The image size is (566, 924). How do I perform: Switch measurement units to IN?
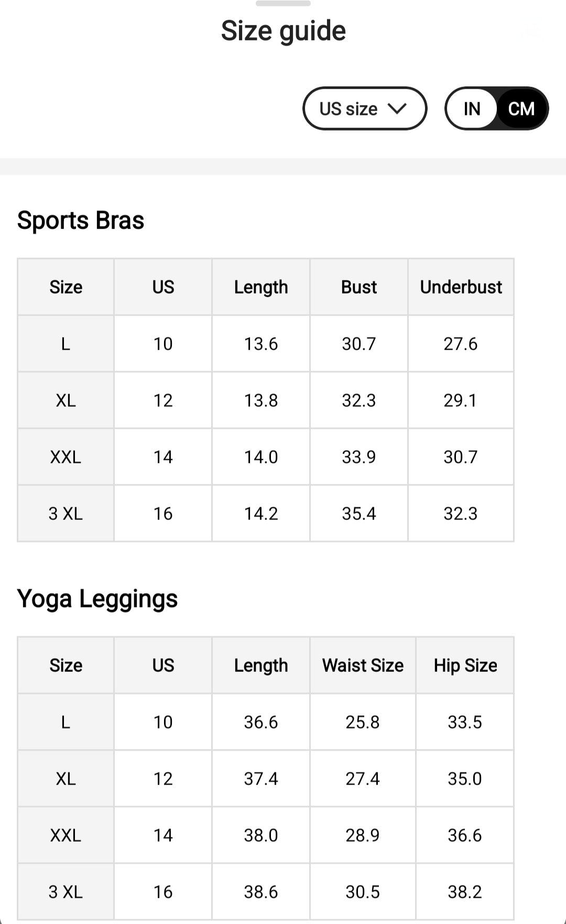click(472, 108)
